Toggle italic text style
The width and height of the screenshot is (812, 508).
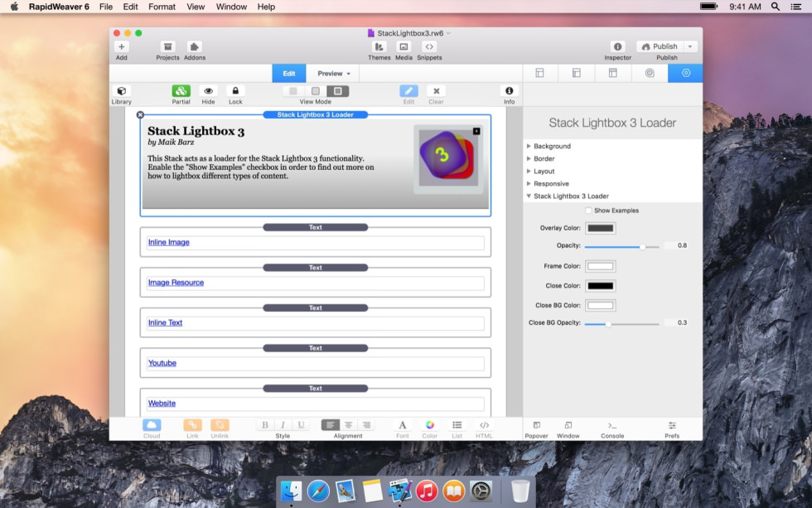click(283, 425)
